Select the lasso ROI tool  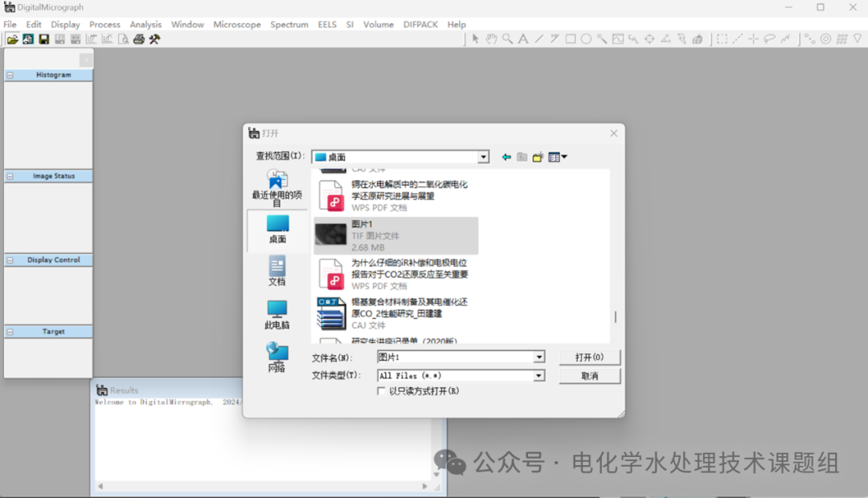click(769, 39)
